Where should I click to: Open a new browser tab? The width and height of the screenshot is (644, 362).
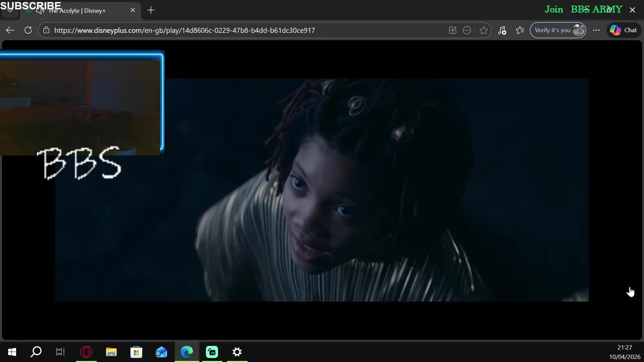point(151,10)
